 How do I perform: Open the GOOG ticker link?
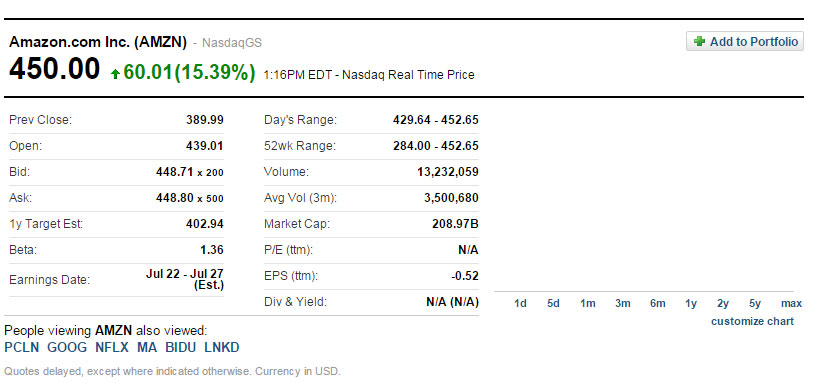tap(67, 348)
